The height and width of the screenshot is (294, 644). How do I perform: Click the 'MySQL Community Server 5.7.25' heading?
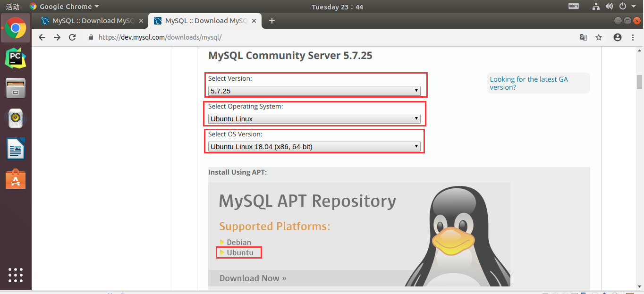click(290, 56)
